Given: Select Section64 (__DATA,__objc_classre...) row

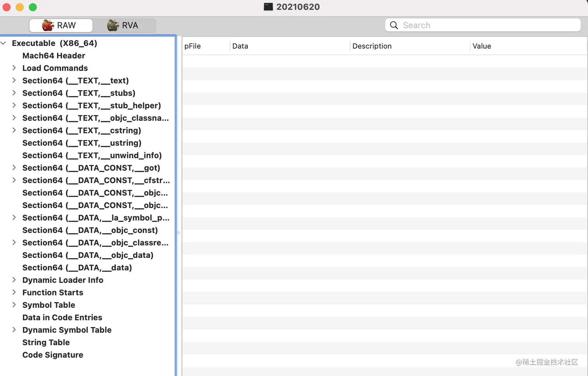Looking at the screenshot, I should tap(96, 242).
